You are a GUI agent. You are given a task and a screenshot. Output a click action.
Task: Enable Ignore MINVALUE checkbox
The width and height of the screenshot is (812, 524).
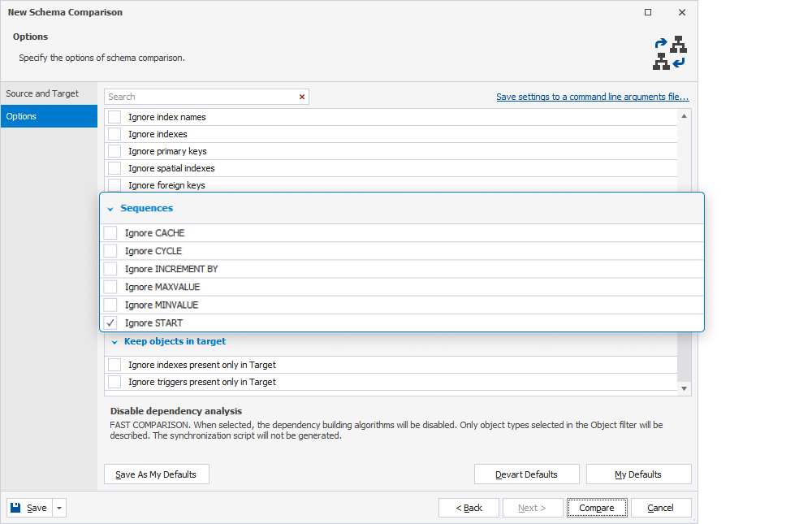tap(110, 305)
